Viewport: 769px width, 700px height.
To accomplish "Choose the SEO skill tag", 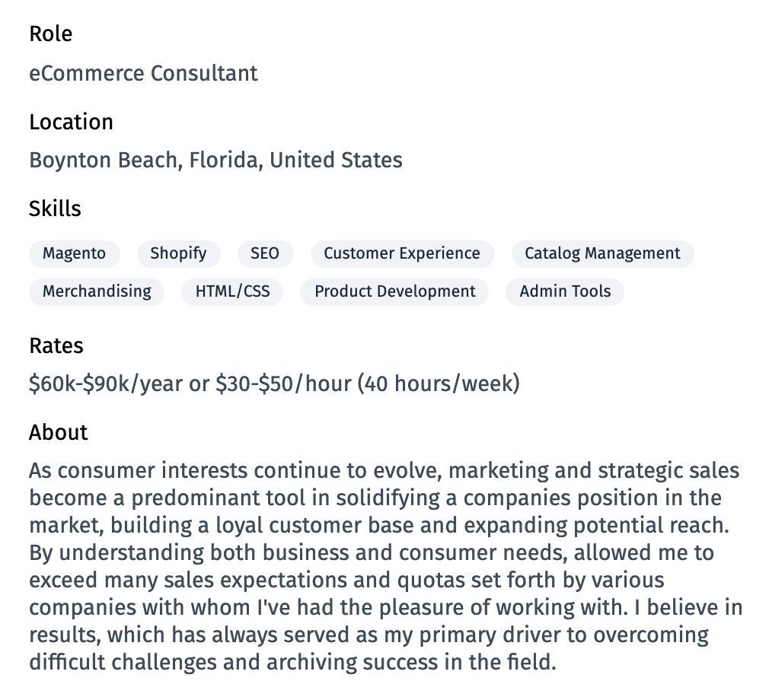I will click(x=265, y=254).
